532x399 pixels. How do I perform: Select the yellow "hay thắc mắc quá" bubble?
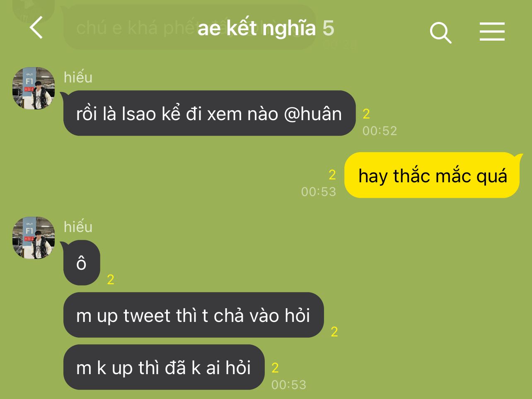coord(432,175)
